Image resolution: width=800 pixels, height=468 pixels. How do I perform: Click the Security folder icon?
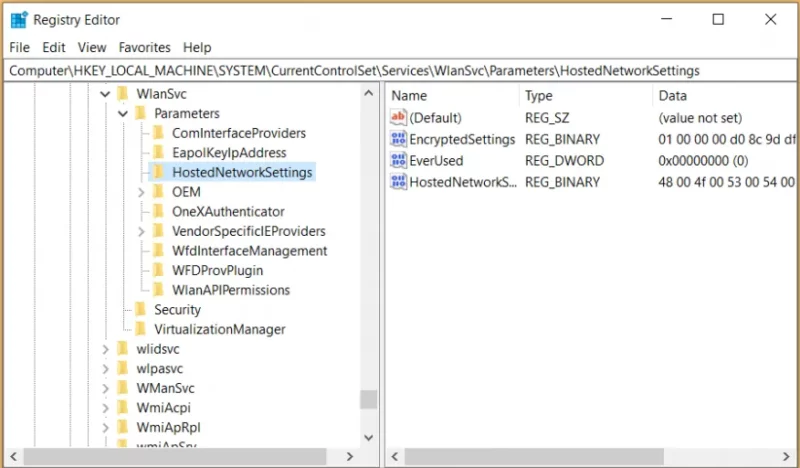[x=140, y=310]
